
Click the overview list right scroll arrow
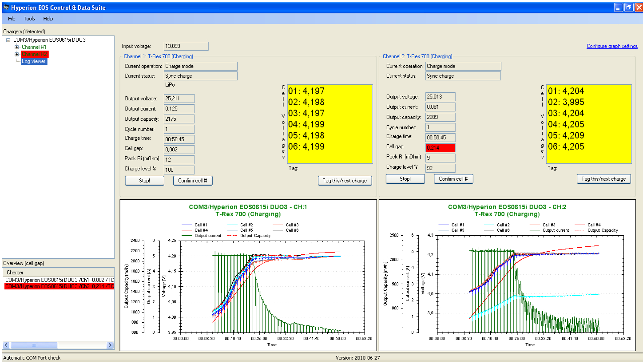click(x=110, y=345)
